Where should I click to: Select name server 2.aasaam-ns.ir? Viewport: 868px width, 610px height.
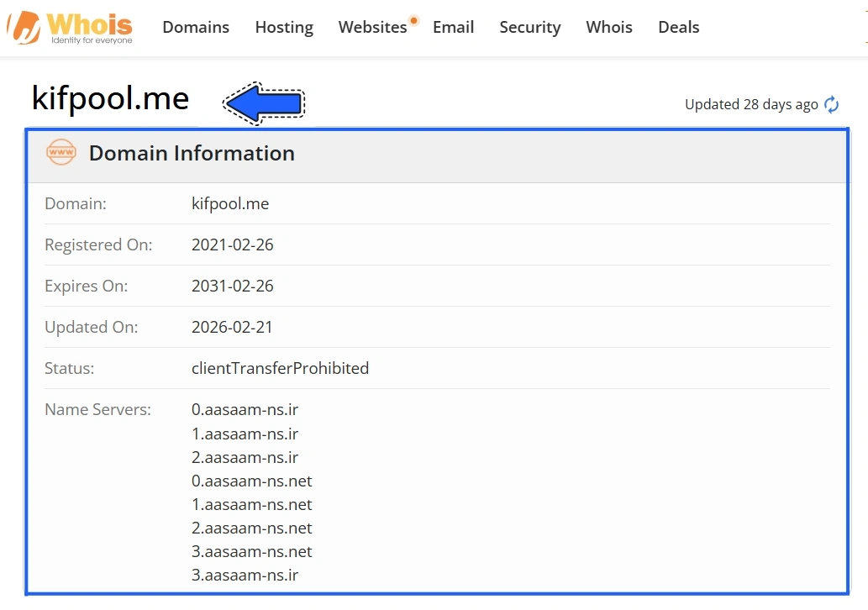point(245,458)
